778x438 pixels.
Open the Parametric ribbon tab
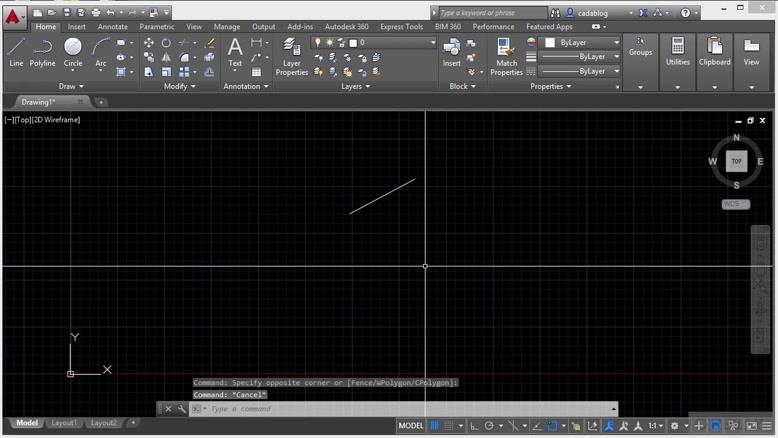click(157, 27)
